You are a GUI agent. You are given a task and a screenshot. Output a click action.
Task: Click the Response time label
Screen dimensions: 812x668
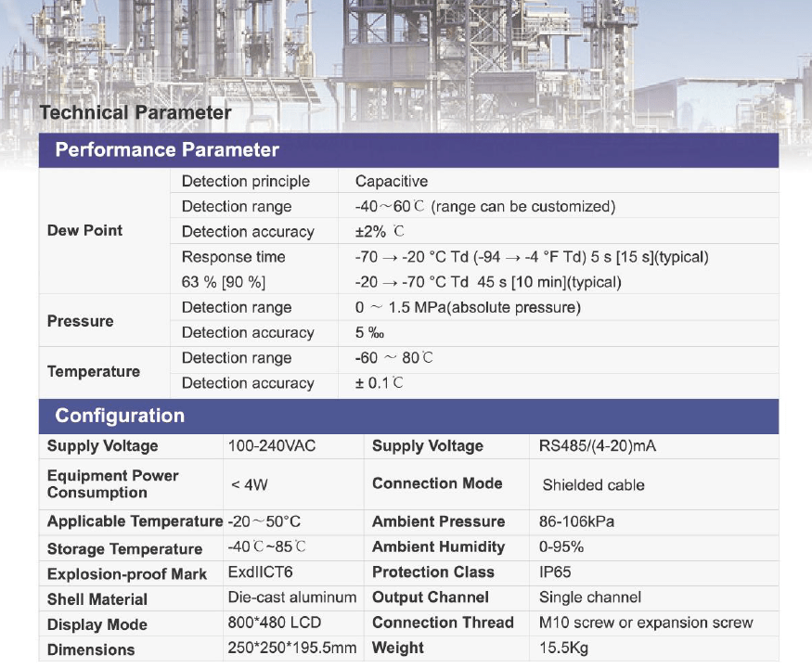pyautogui.click(x=233, y=257)
